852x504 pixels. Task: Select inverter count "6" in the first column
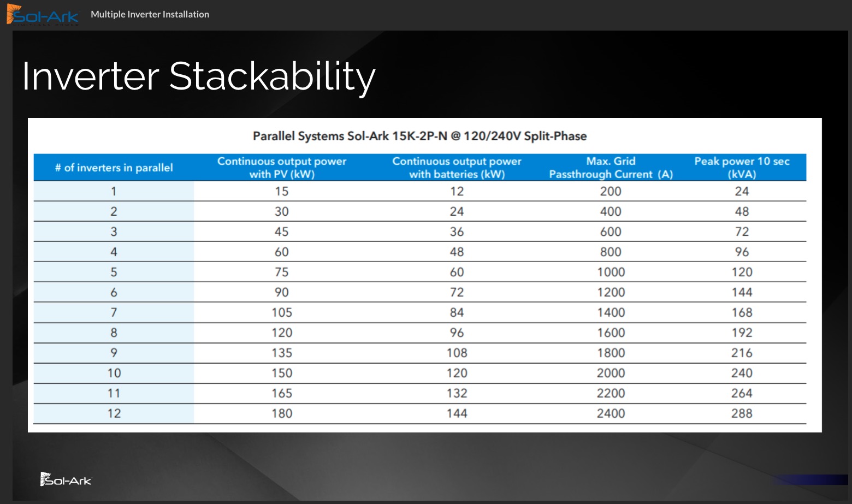click(114, 292)
